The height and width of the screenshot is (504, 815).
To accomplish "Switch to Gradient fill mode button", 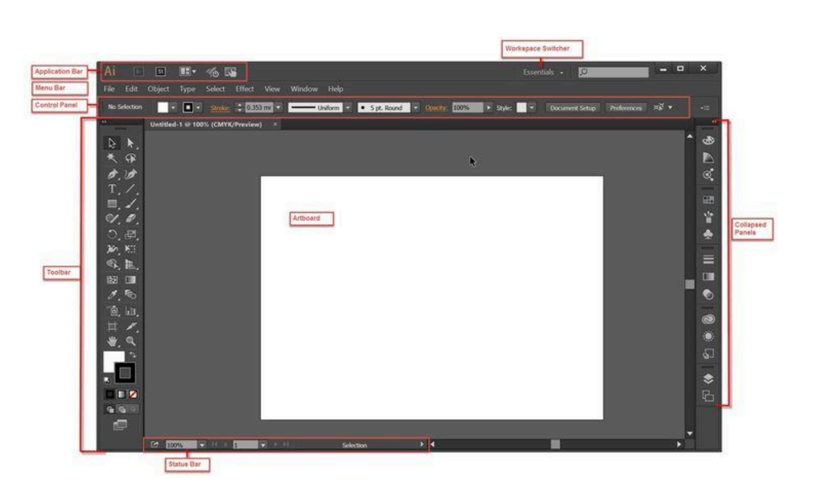I will pyautogui.click(x=121, y=394).
